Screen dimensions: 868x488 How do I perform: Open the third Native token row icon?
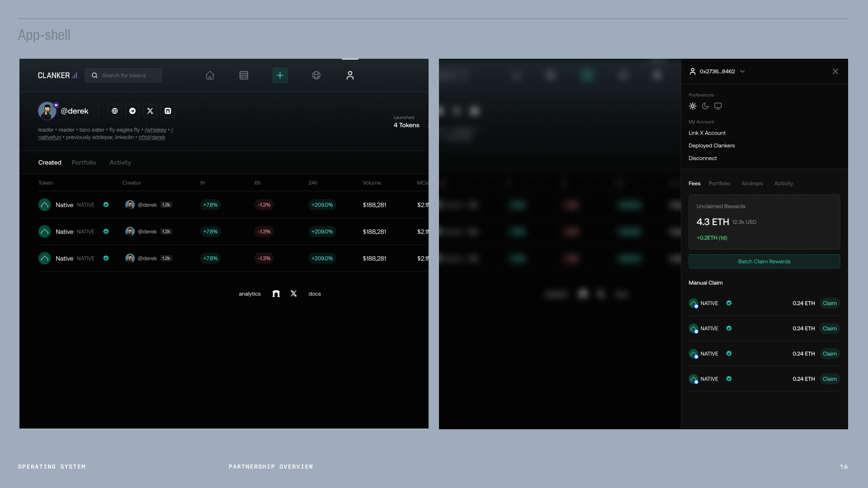(45, 258)
